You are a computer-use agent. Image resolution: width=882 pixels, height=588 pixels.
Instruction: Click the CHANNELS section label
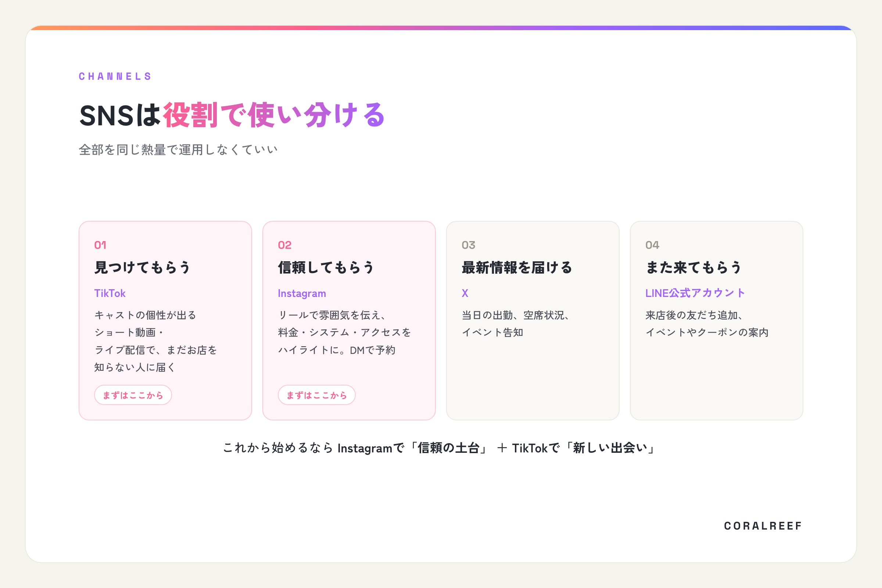tap(115, 76)
